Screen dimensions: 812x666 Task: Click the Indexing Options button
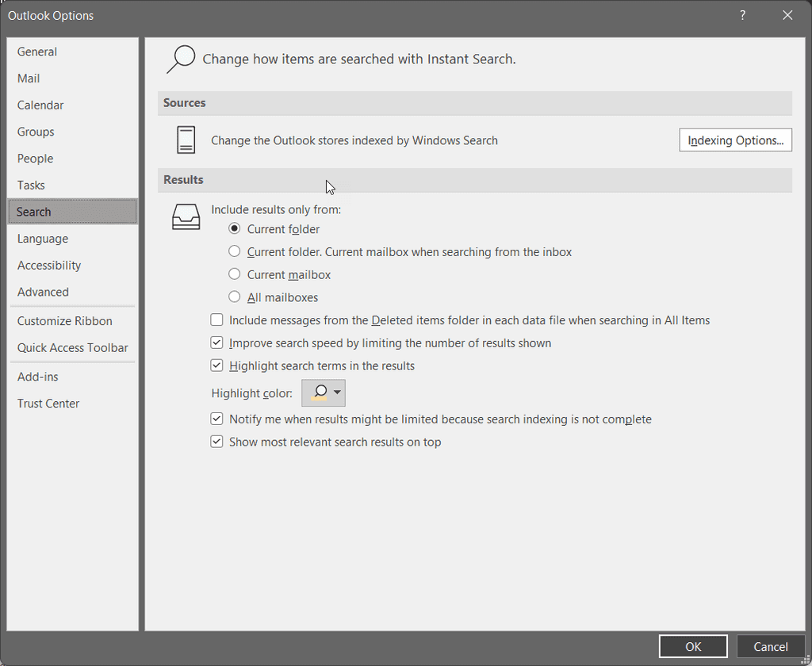point(735,140)
